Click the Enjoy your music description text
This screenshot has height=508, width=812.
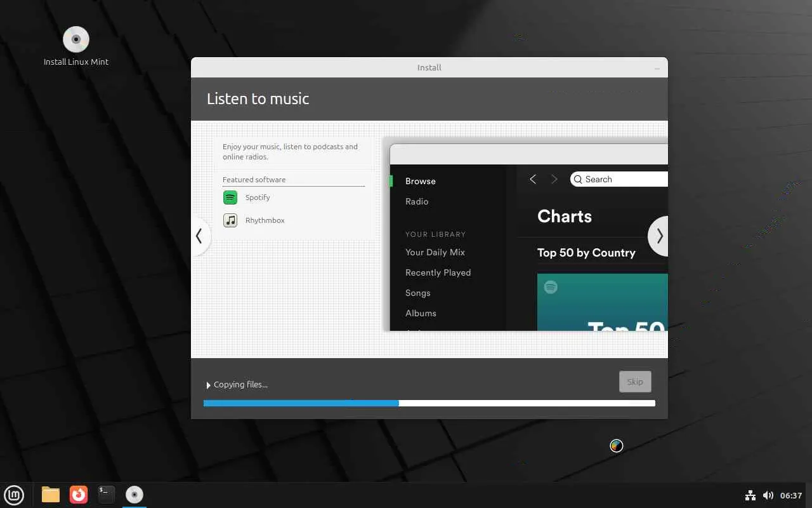pyautogui.click(x=290, y=152)
